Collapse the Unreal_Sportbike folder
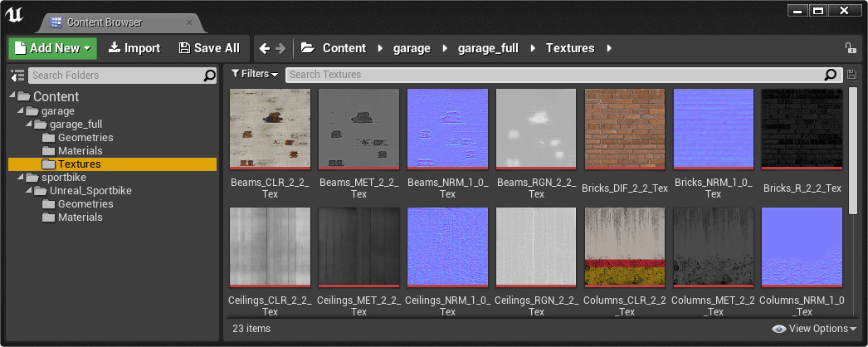Viewport: 868px width, 347px height. click(29, 190)
